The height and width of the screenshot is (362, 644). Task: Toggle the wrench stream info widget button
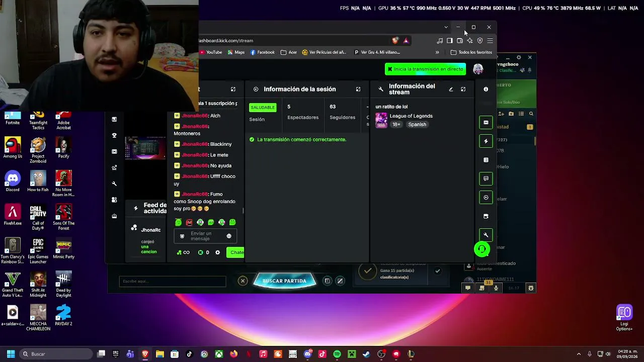pos(486,235)
